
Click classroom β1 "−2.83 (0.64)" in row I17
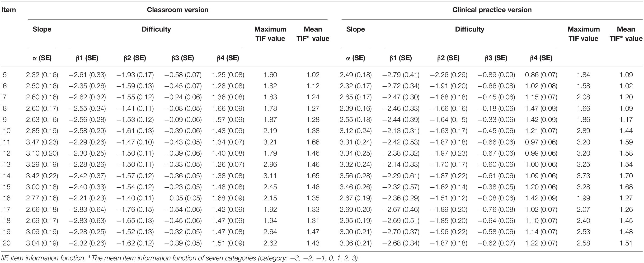point(87,209)
